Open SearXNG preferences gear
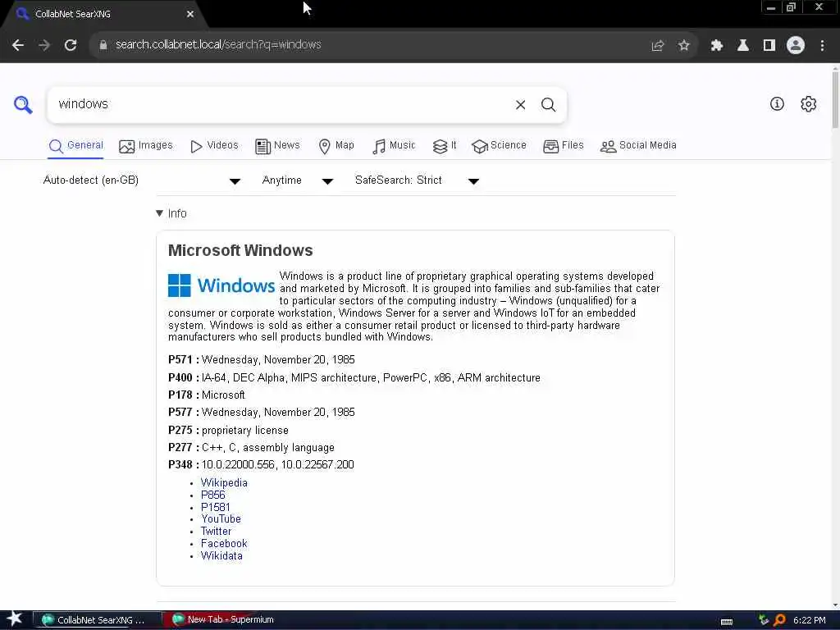 808,104
